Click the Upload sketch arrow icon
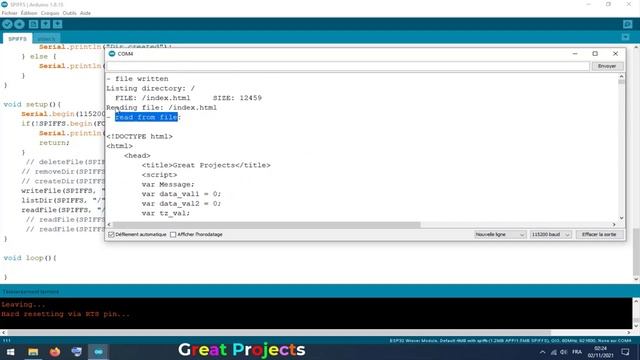 (19, 24)
